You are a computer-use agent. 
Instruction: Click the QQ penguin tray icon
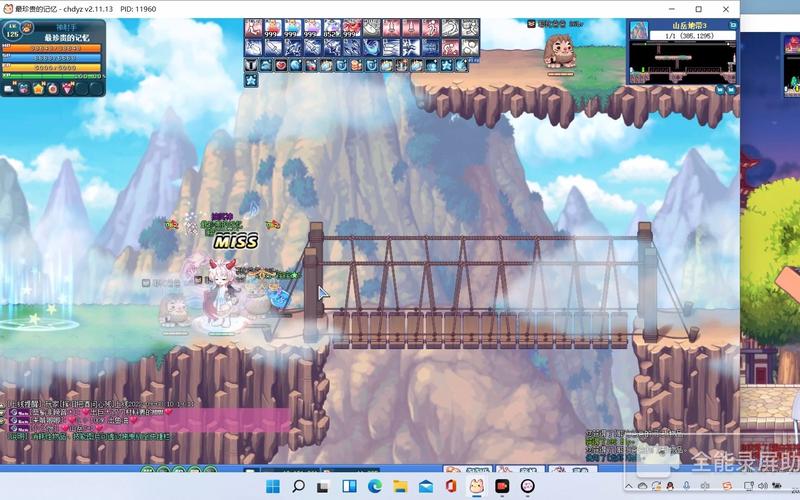670,486
